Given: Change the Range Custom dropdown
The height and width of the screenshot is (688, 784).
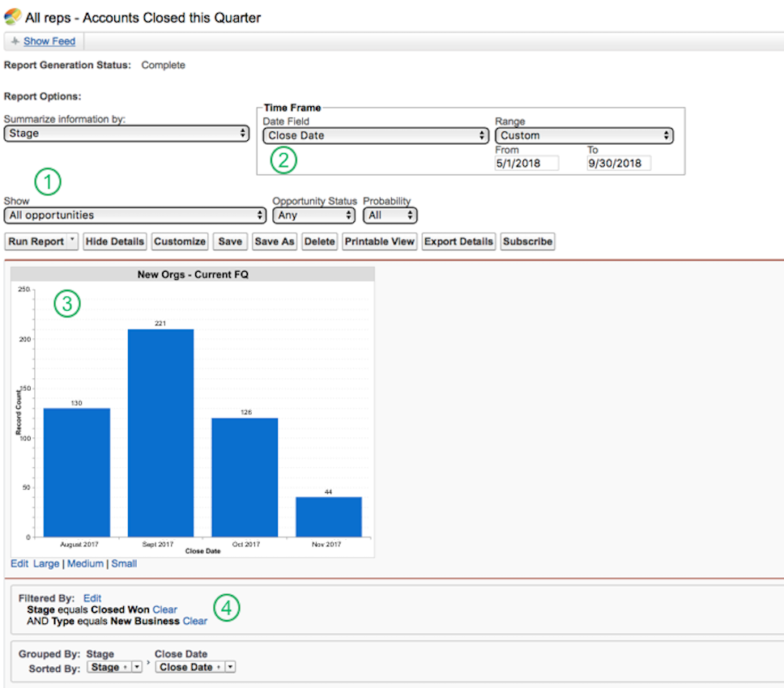Looking at the screenshot, I should click(x=584, y=135).
